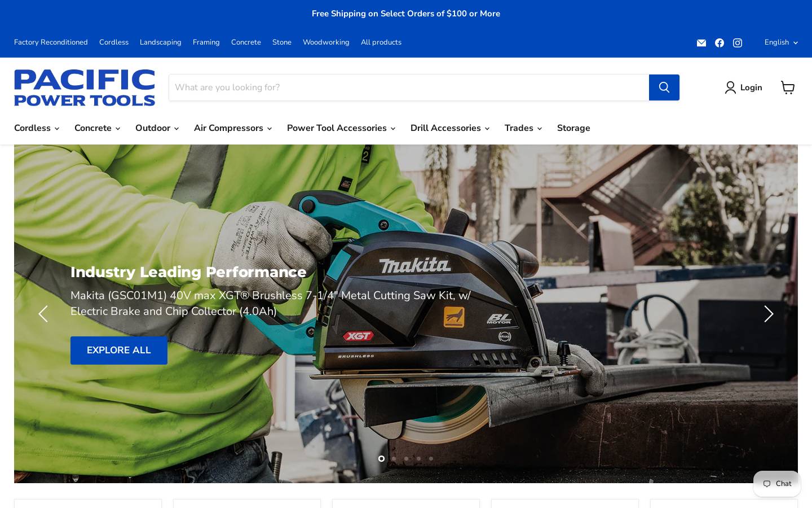
Task: Open the English language dropdown
Action: [781, 43]
